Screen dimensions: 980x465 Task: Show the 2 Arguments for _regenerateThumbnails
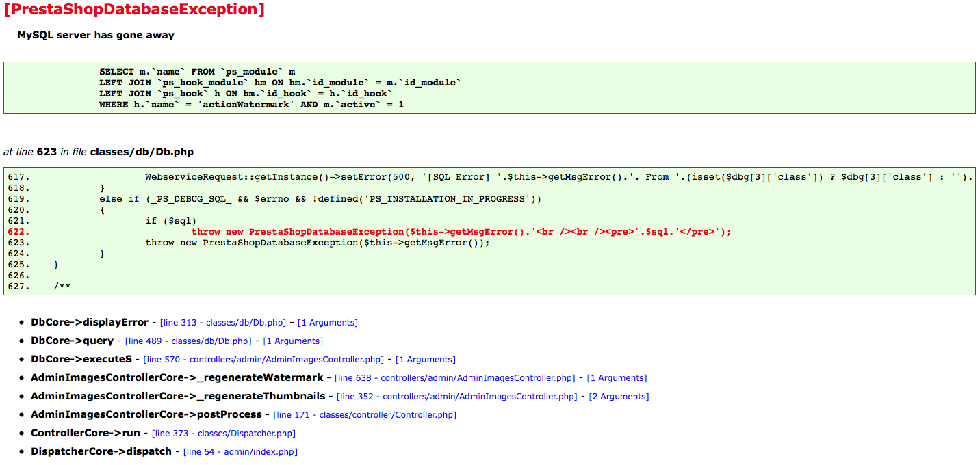coord(619,397)
